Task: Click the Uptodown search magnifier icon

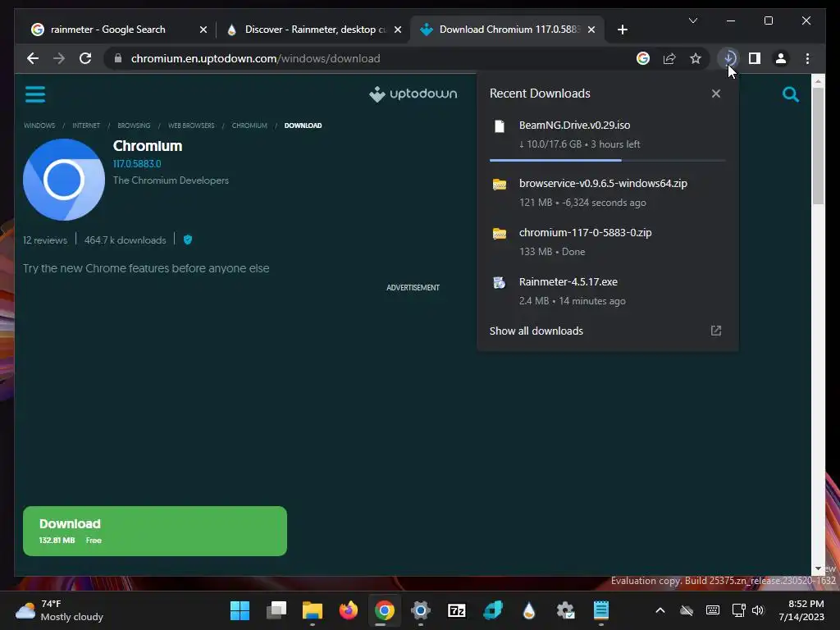Action: (x=790, y=94)
